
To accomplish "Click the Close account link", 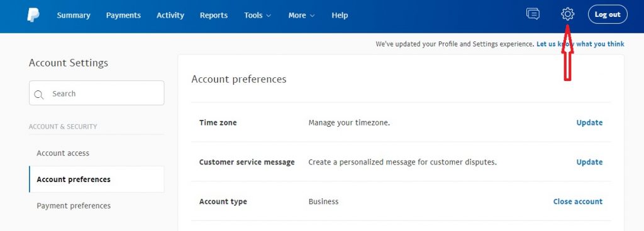I will tap(577, 201).
